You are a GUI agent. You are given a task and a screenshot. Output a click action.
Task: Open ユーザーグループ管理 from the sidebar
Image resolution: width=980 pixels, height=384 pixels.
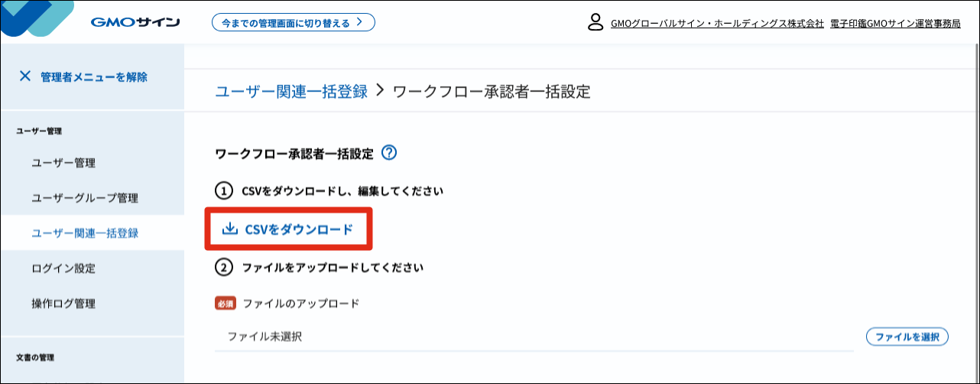[x=85, y=198]
